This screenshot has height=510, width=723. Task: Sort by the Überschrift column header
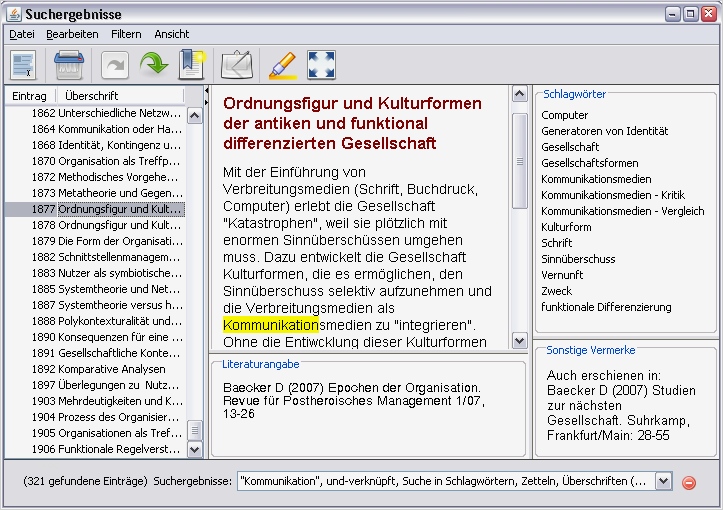pos(120,96)
